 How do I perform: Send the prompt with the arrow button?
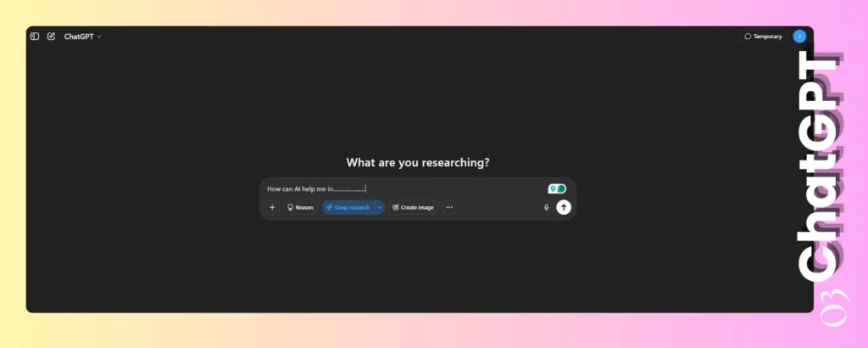(564, 207)
